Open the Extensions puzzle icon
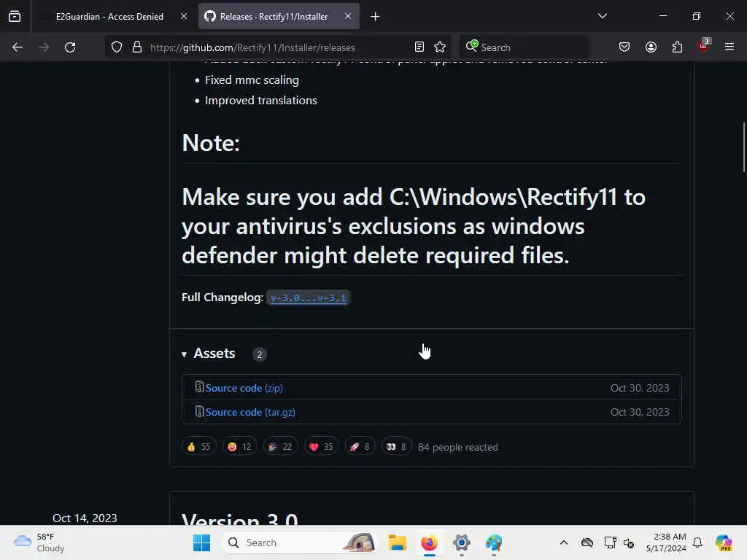Viewport: 747px width, 560px height. point(678,47)
